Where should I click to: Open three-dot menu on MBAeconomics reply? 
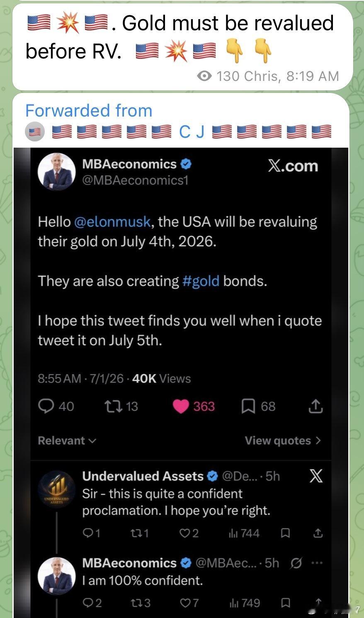click(316, 563)
